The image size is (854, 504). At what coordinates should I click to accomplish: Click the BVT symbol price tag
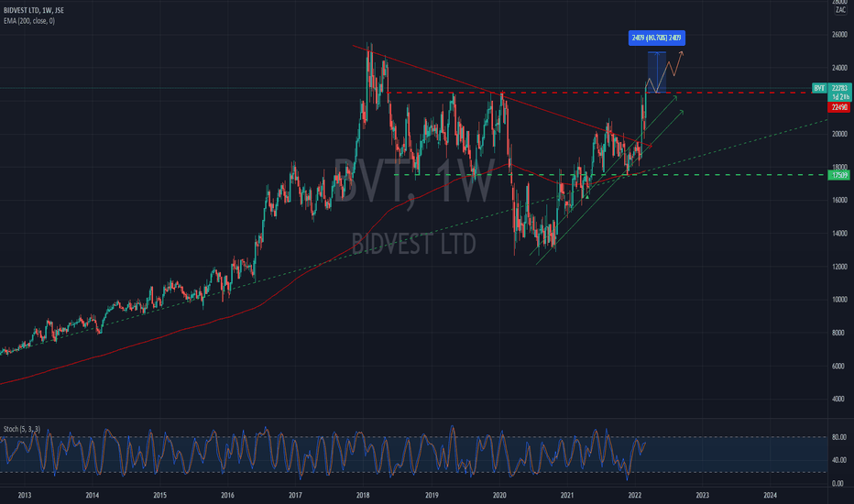point(819,88)
